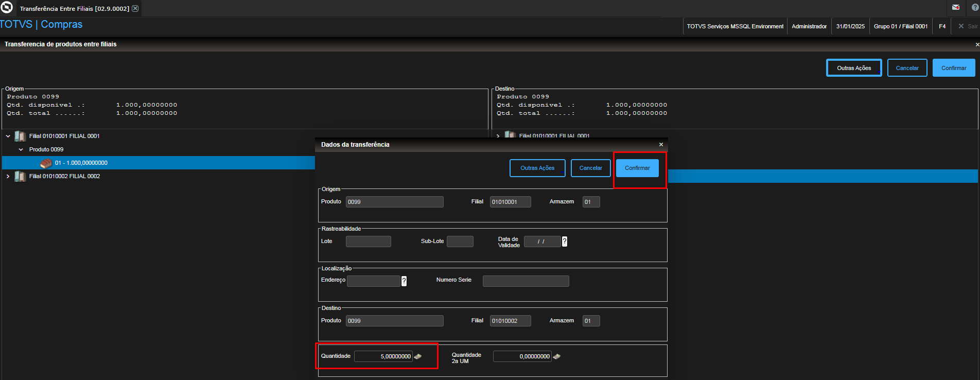Click the Dados da transferência dialog title
This screenshot has height=380, width=980.
(x=355, y=145)
